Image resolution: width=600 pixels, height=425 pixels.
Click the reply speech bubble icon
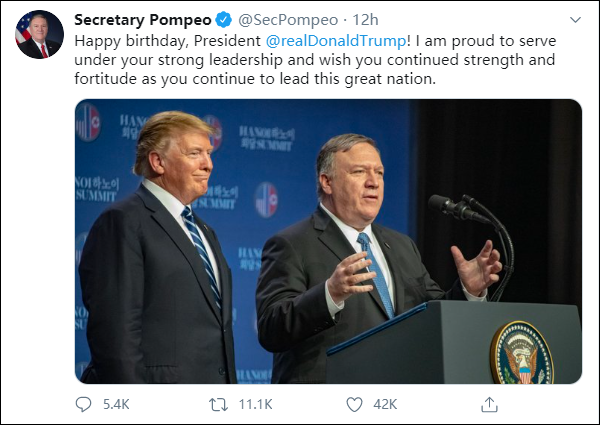(84, 404)
